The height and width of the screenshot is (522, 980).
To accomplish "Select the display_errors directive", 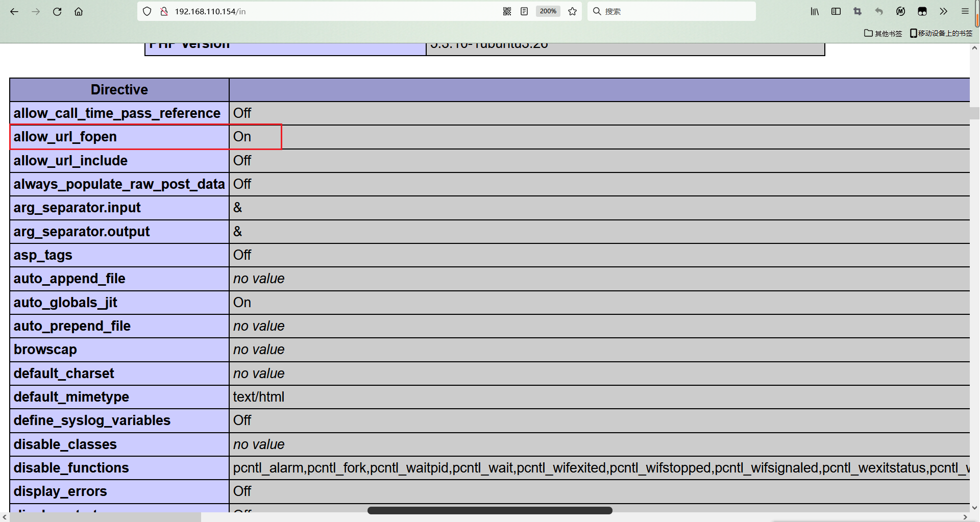I will pos(60,491).
